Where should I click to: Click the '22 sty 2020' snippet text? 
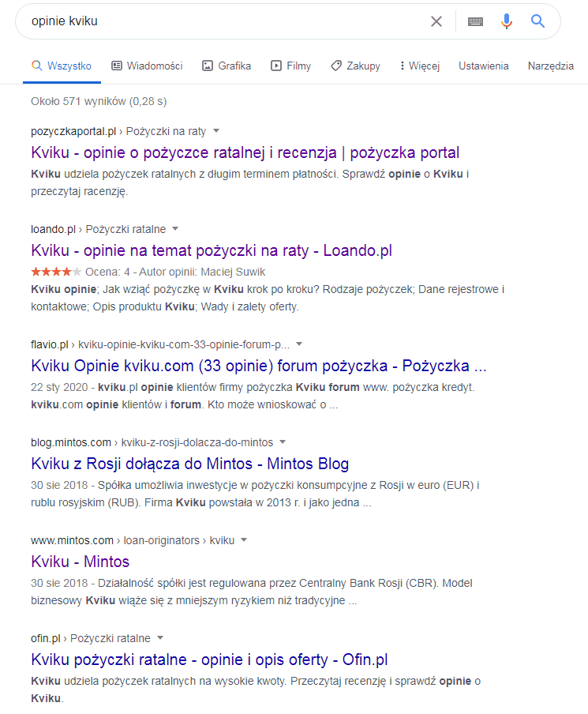tap(59, 387)
